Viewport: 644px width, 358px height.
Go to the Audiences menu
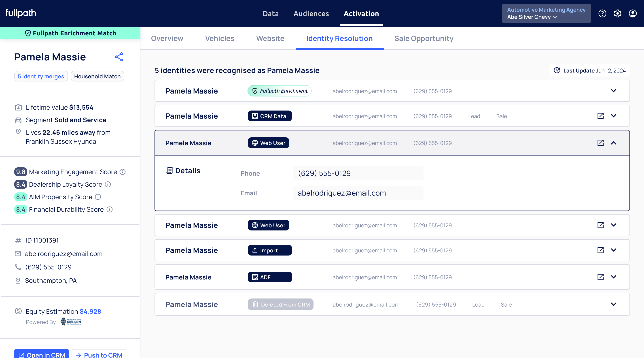click(x=311, y=13)
